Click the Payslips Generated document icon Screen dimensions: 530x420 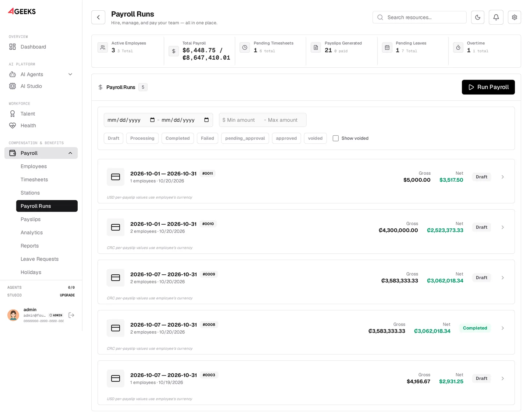pos(316,47)
